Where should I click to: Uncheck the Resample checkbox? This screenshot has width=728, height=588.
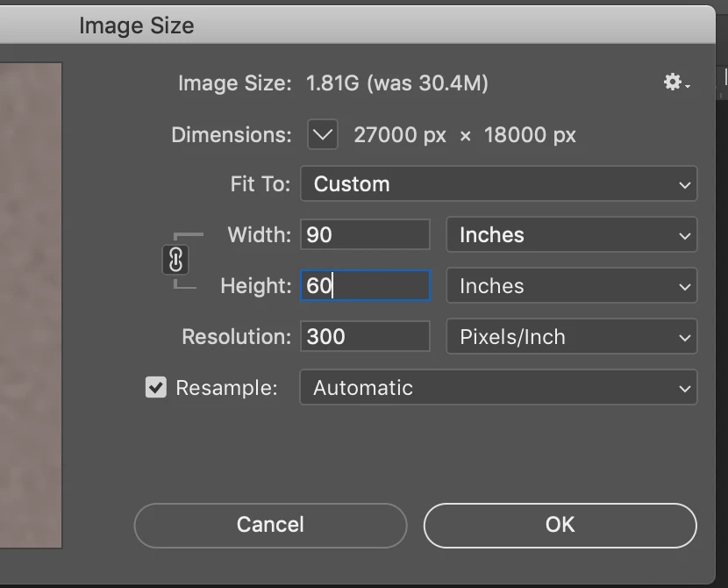[156, 388]
